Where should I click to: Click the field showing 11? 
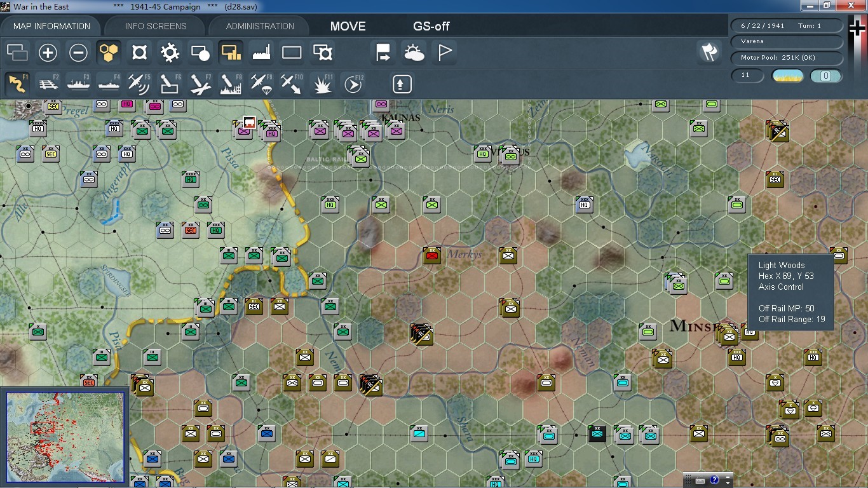[747, 76]
